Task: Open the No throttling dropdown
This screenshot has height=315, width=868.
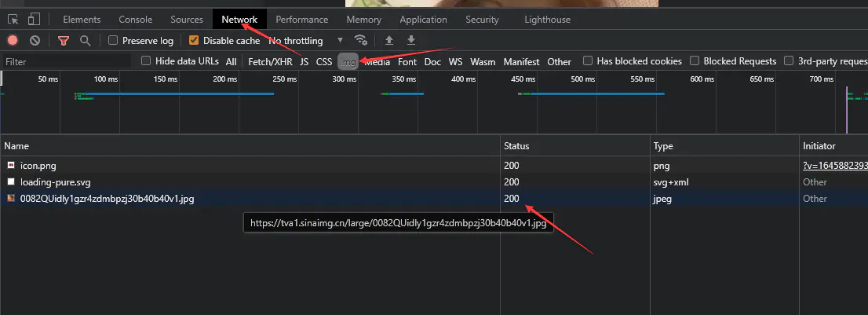Action: pyautogui.click(x=306, y=40)
